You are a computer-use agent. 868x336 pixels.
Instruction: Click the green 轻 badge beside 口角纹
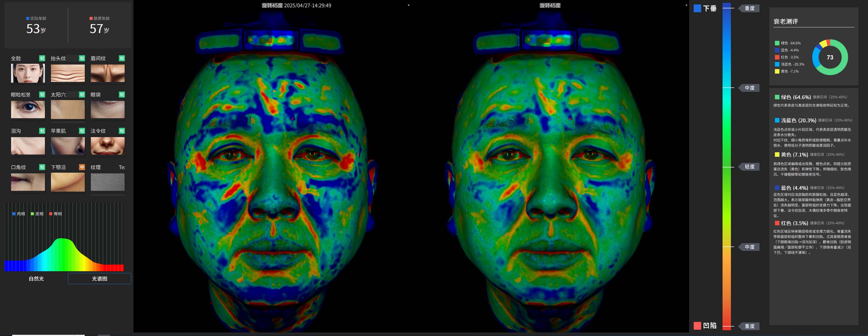[x=42, y=167]
